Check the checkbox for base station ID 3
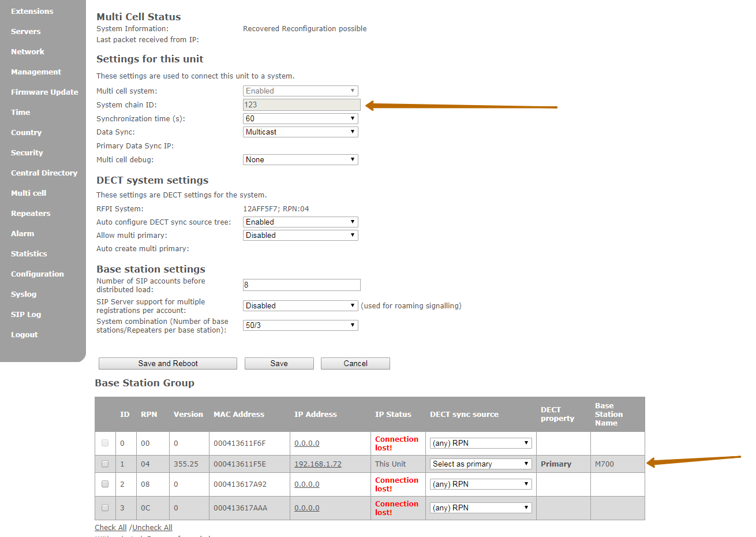The width and height of the screenshot is (756, 537). pos(105,508)
